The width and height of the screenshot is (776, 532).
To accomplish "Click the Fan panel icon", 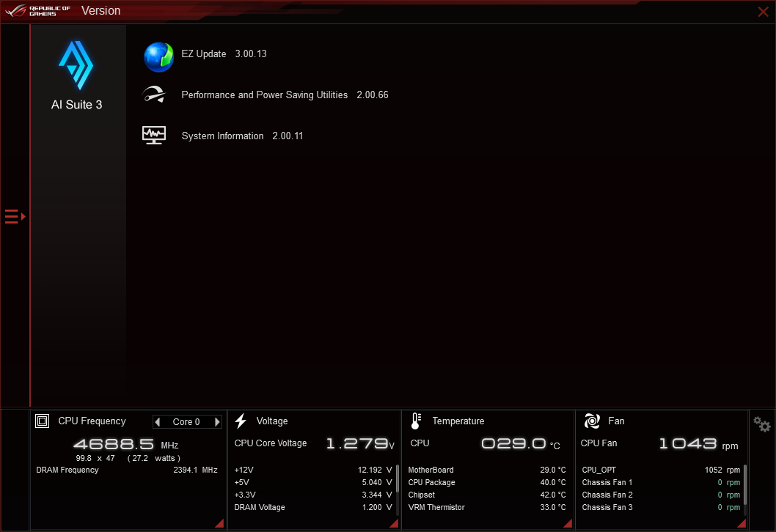I will point(592,421).
